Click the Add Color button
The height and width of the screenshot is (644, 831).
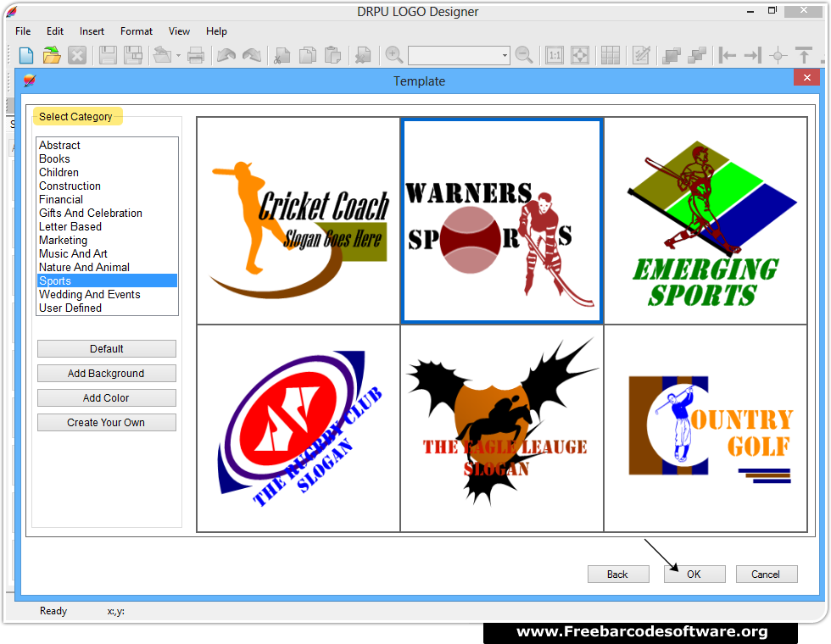(x=107, y=397)
